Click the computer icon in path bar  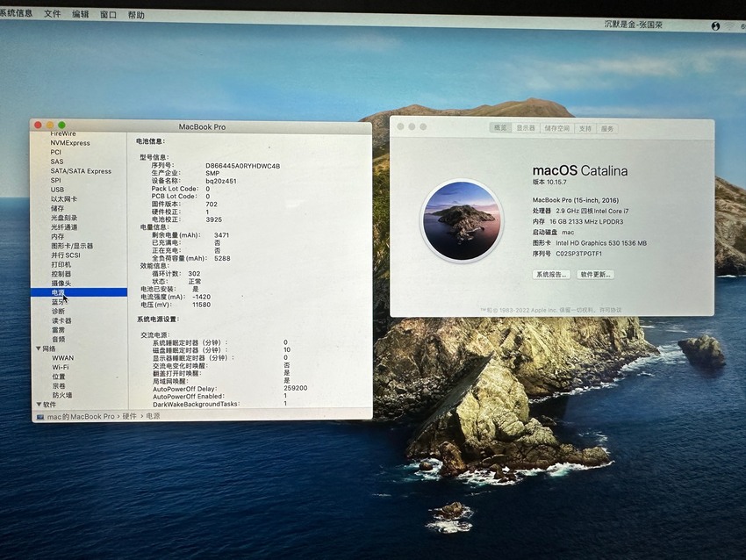(40, 417)
